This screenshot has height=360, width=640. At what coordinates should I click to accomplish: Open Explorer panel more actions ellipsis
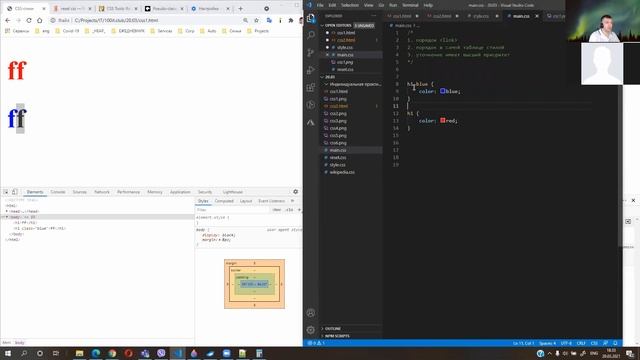[373, 16]
